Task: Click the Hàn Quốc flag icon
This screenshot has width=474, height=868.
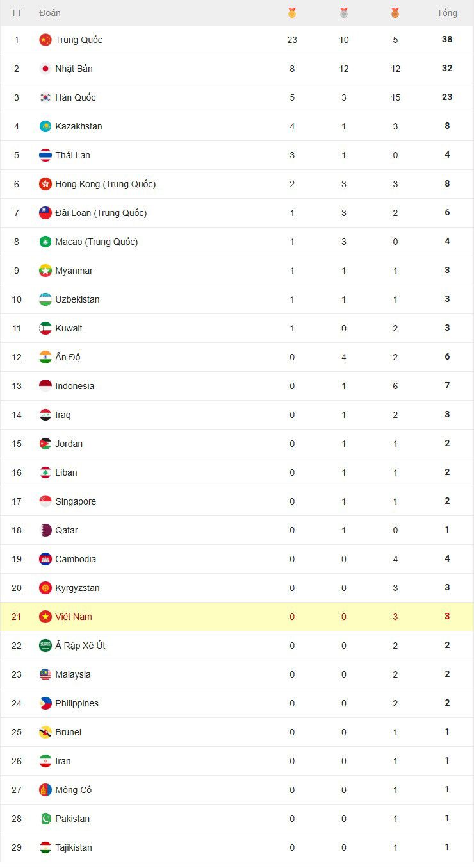Action: click(45, 97)
